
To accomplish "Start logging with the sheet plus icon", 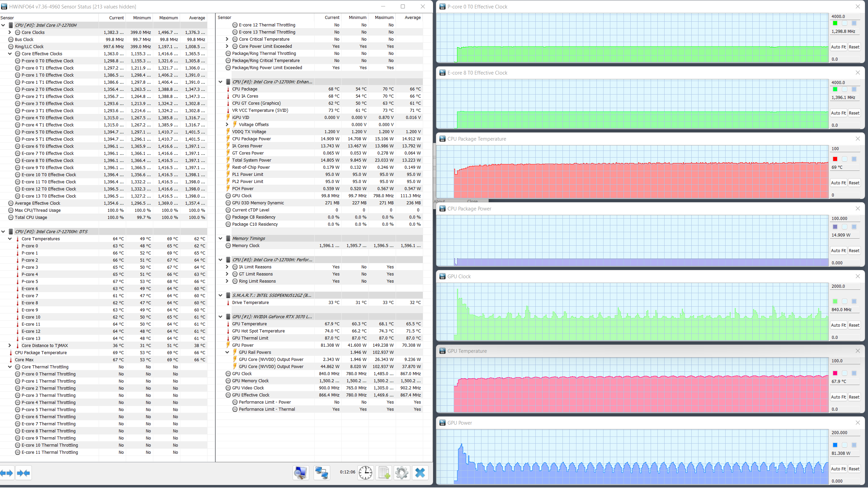I will click(x=384, y=473).
